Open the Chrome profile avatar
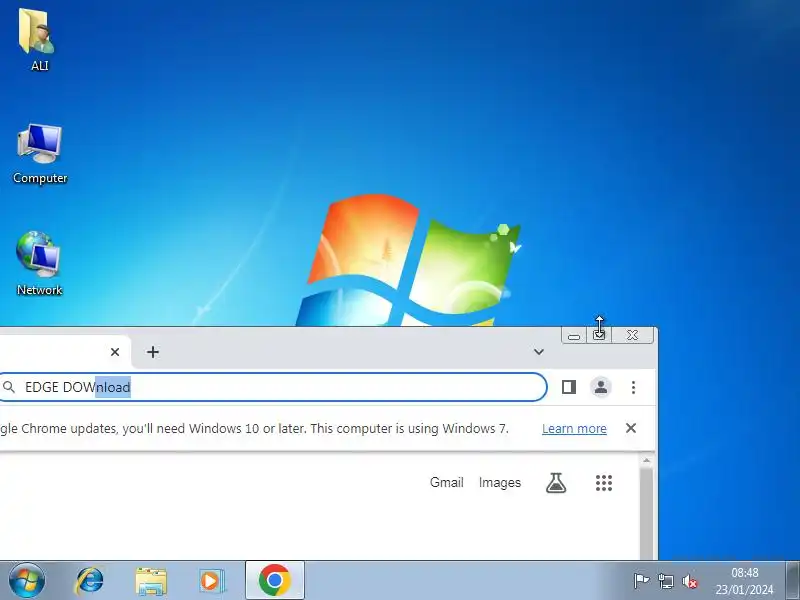 (x=601, y=387)
